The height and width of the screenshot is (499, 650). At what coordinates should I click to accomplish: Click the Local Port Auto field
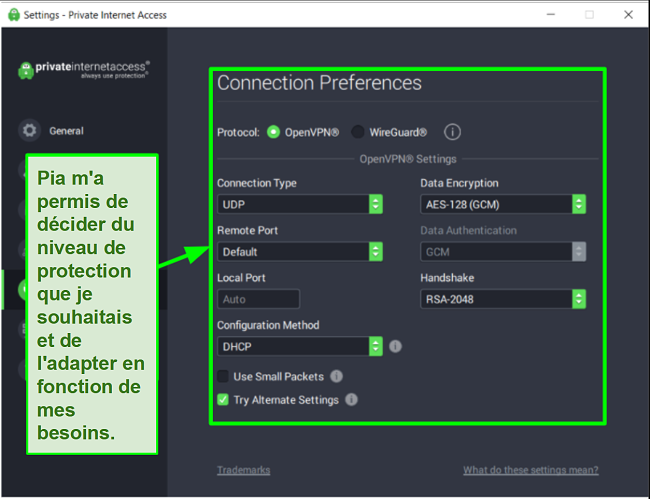tap(258, 299)
